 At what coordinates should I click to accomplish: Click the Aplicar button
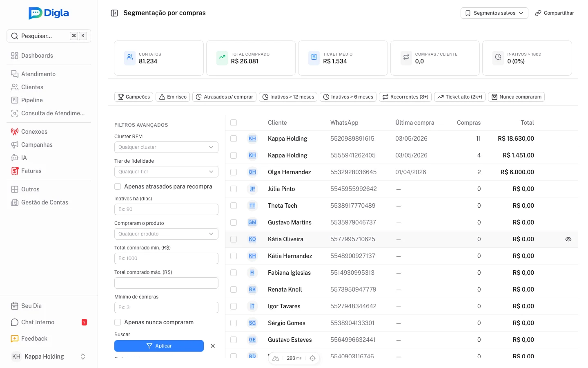[x=159, y=346]
